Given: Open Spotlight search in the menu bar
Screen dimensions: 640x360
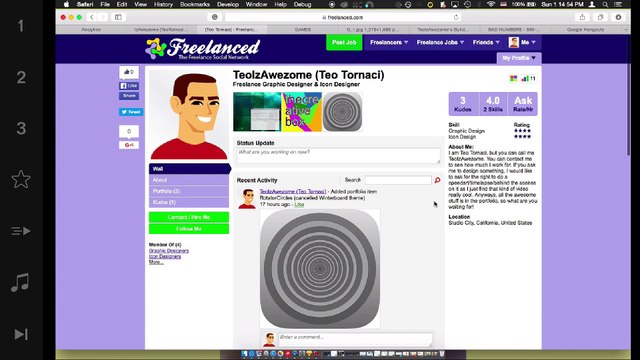Looking at the screenshot, I should coord(605,4).
